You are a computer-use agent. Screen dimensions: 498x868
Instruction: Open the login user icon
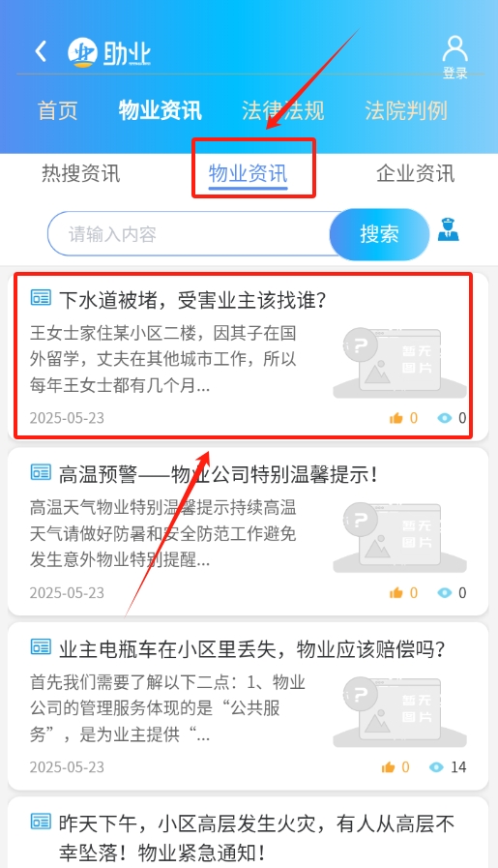point(454,49)
